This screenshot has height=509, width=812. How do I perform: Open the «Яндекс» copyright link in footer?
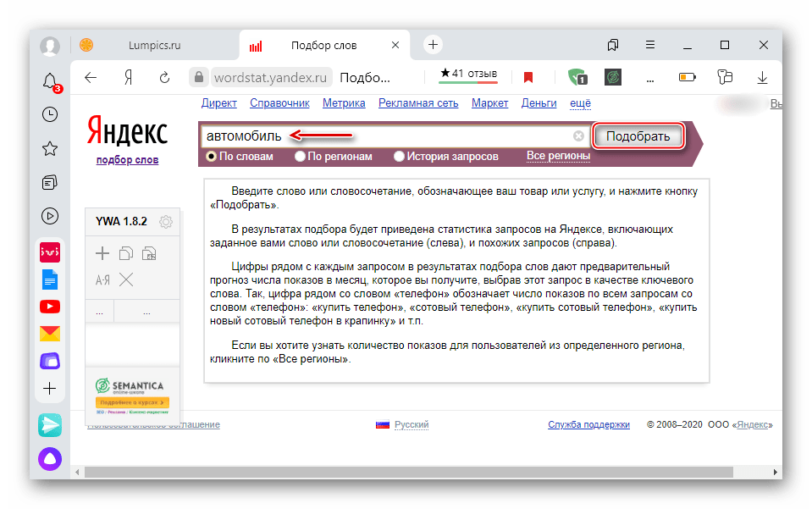coord(753,424)
